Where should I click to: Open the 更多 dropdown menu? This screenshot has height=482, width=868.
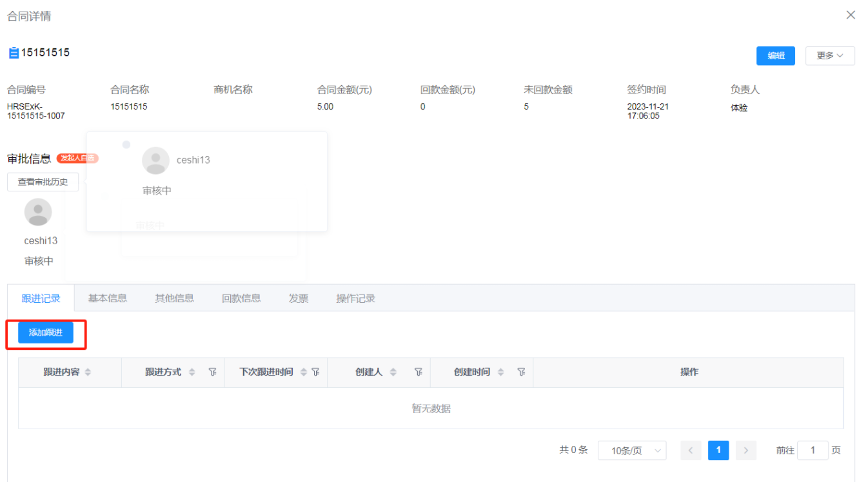[x=830, y=56]
